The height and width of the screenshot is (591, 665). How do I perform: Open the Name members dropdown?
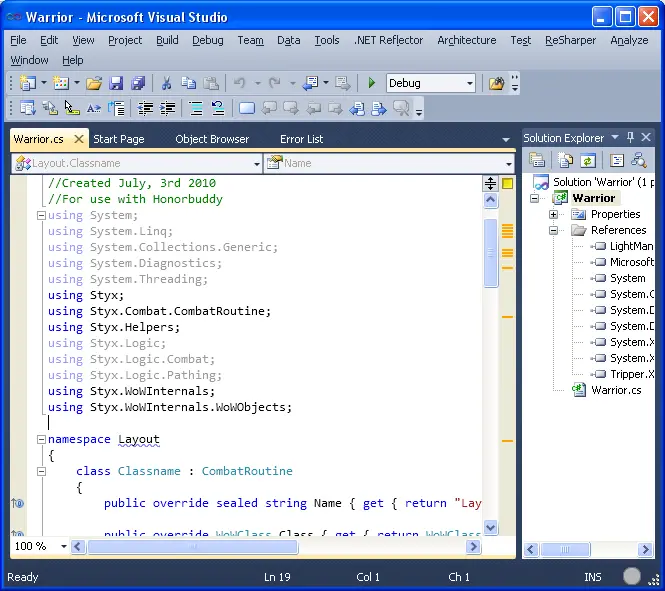tap(509, 164)
